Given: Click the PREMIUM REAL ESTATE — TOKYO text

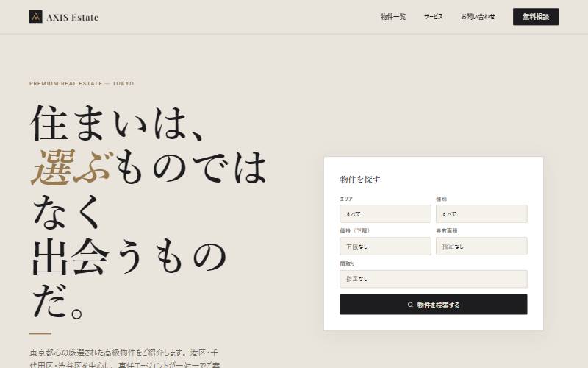Looking at the screenshot, I should (x=82, y=83).
